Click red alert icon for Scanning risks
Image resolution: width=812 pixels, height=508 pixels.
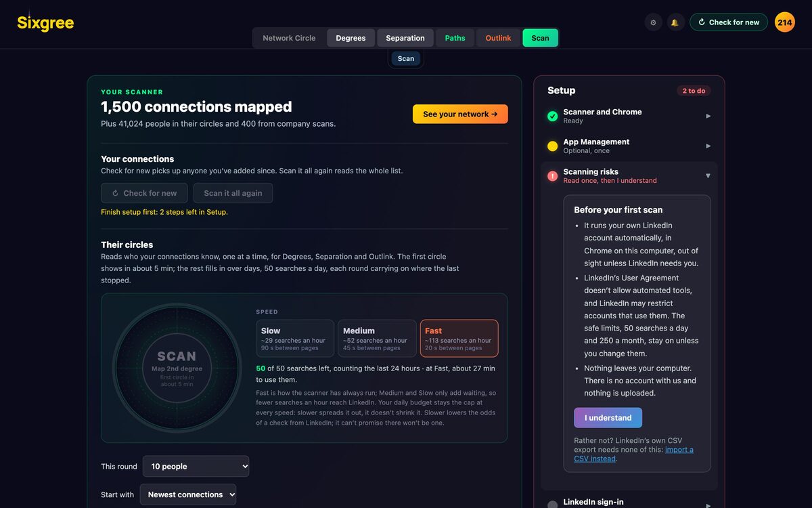click(552, 176)
